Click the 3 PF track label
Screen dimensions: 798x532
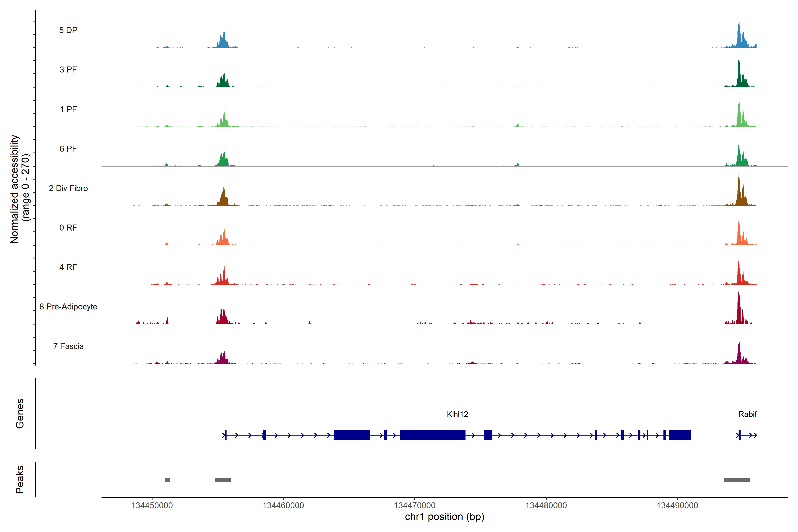(x=68, y=70)
